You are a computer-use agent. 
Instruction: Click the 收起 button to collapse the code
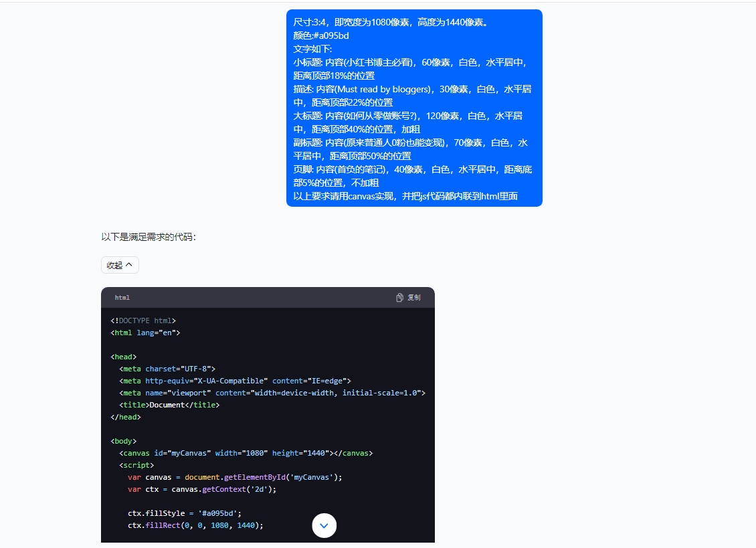120,264
